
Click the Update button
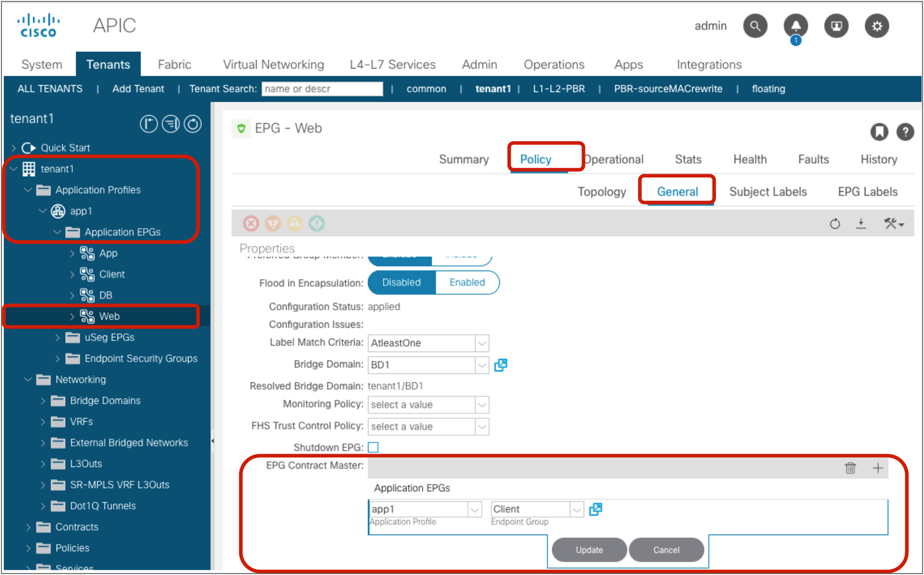[x=589, y=550]
